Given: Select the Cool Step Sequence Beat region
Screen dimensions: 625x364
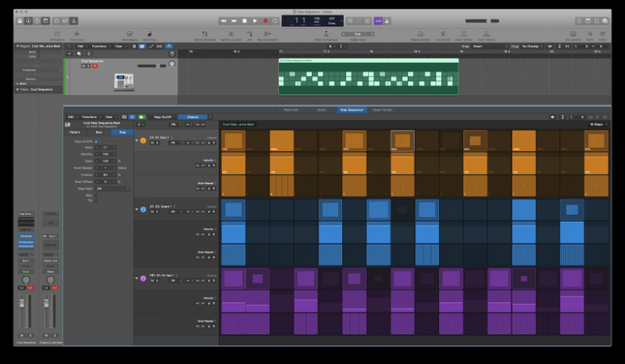Looking at the screenshot, I should click(368, 77).
